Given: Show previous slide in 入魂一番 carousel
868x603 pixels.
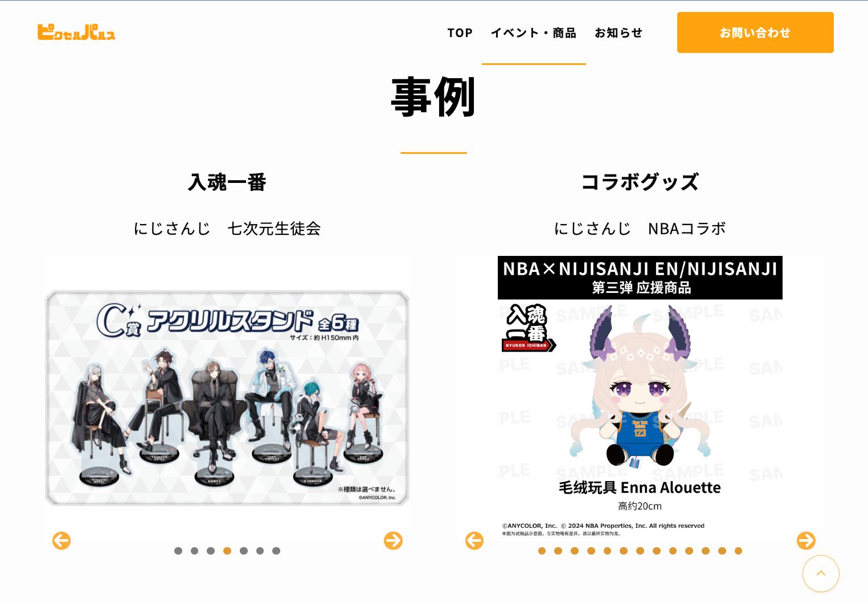Looking at the screenshot, I should 62,540.
